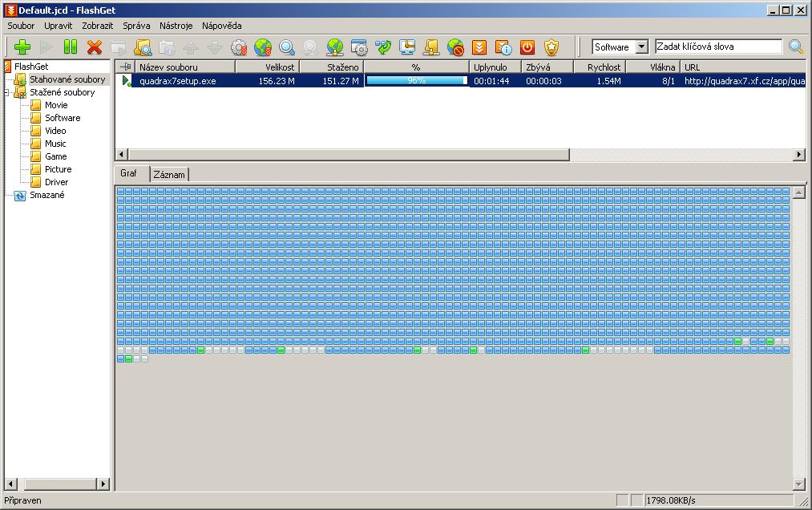
Task: Switch to the Záznam tab
Action: tap(169, 175)
